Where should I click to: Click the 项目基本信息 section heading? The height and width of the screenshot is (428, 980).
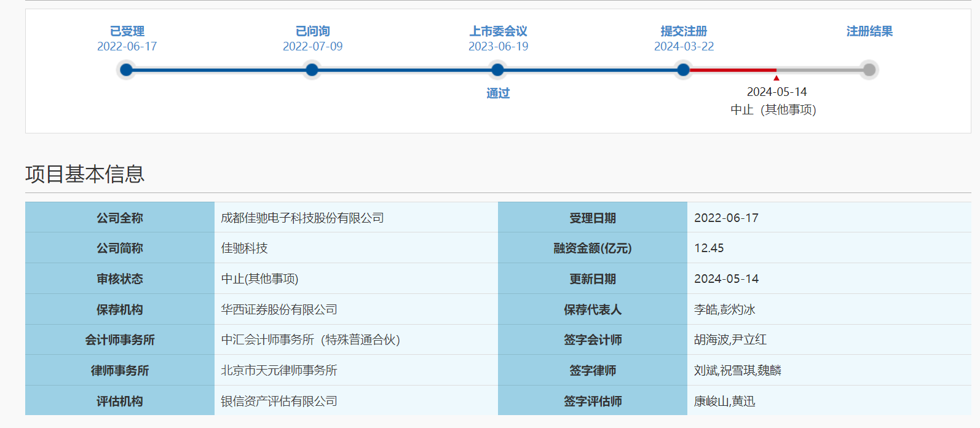point(85,174)
